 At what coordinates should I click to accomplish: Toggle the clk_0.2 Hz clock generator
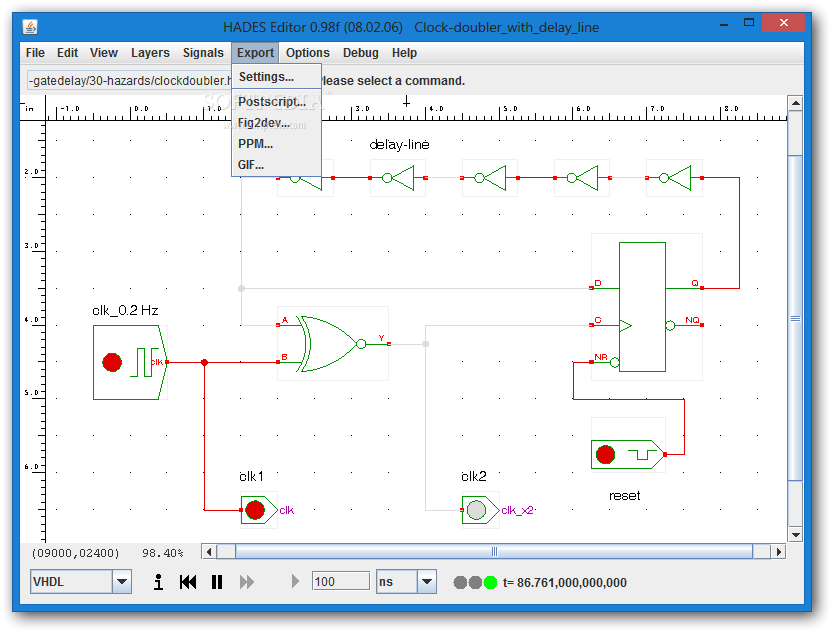(x=130, y=362)
